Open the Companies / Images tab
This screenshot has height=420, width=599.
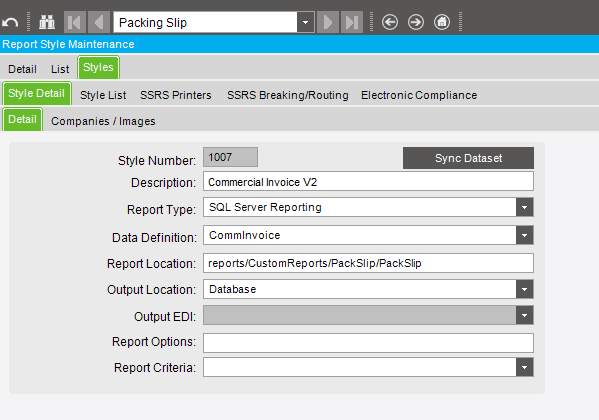103,121
